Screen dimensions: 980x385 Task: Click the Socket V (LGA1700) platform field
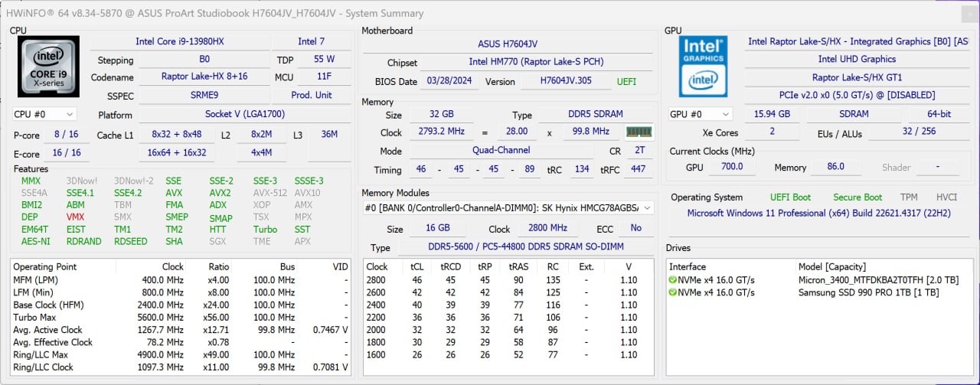[243, 115]
